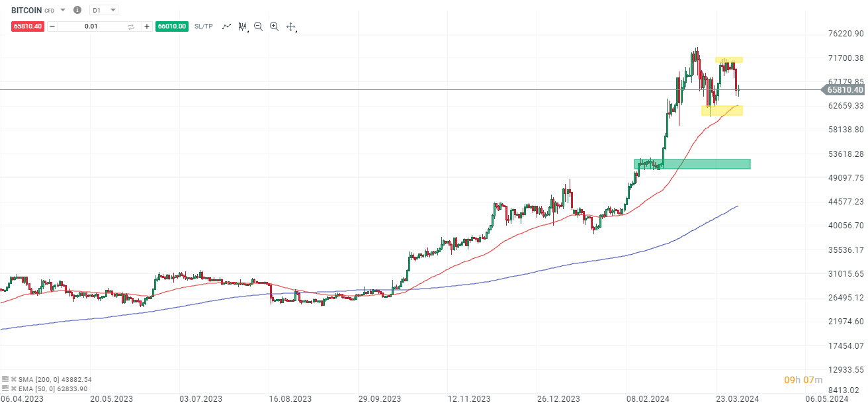Image resolution: width=868 pixels, height=407 pixels.
Task: Open the candlestick chart type icon
Action: (242, 26)
